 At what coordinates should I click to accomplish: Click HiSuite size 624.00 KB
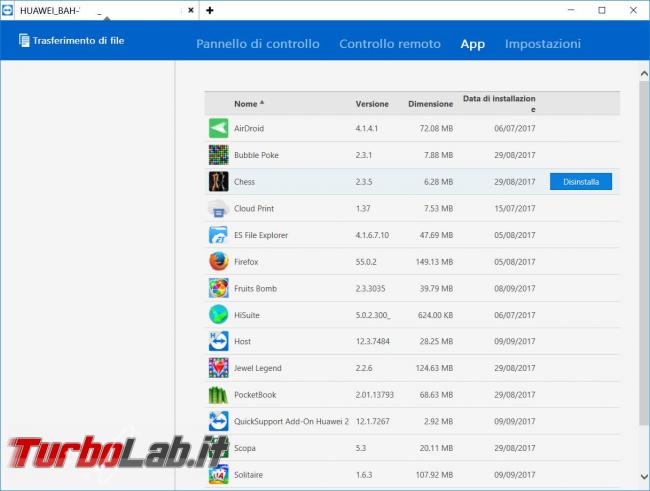click(435, 315)
